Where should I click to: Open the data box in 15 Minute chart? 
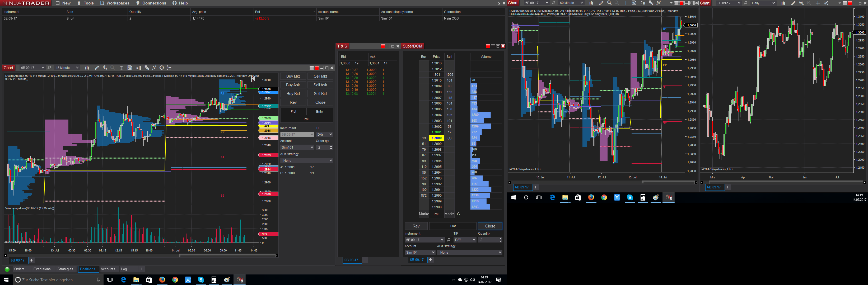130,68
